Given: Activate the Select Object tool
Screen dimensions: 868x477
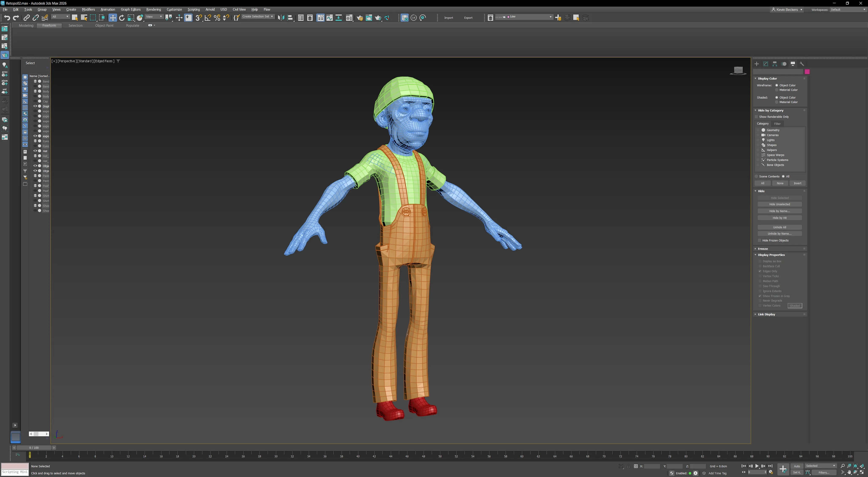Looking at the screenshot, I should point(75,18).
